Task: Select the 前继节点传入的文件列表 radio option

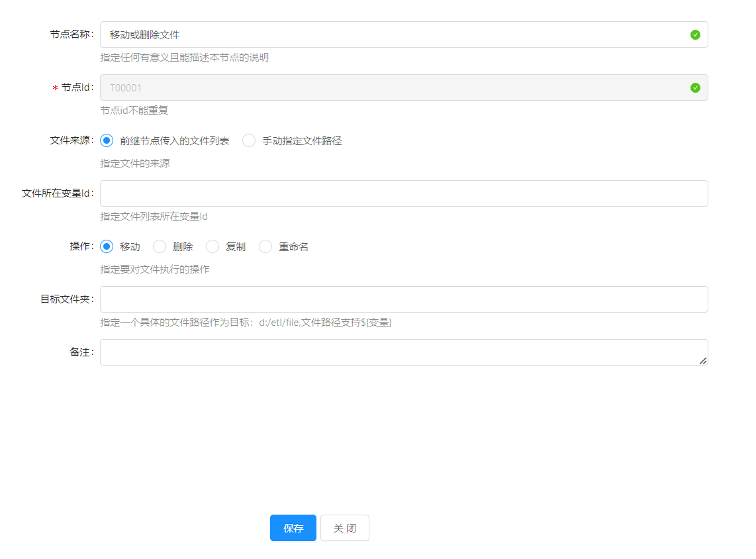Action: click(x=107, y=140)
